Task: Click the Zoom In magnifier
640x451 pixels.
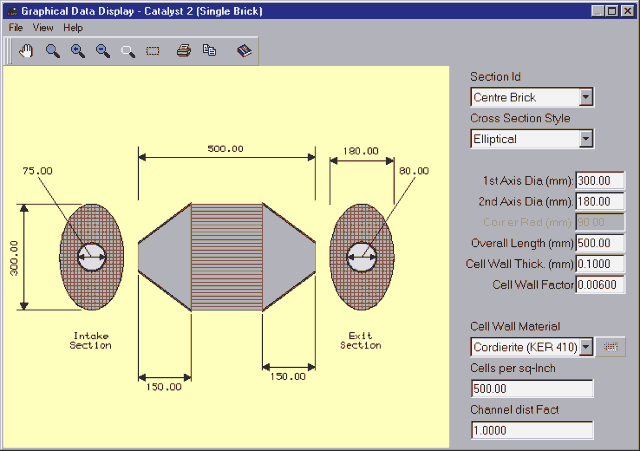Action: [78, 51]
